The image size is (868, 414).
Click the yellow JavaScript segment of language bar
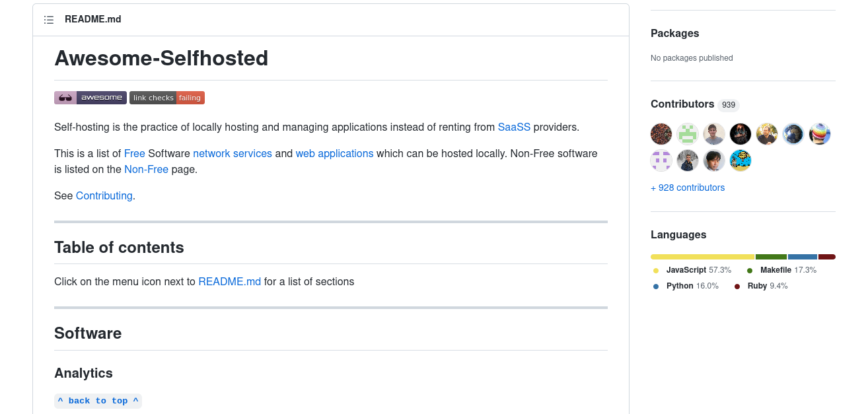click(x=702, y=257)
